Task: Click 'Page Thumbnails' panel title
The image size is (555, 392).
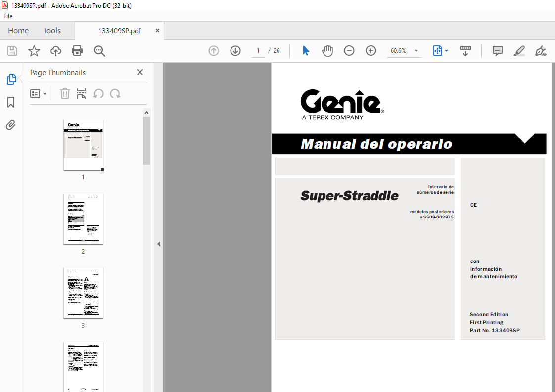Action: pos(58,73)
